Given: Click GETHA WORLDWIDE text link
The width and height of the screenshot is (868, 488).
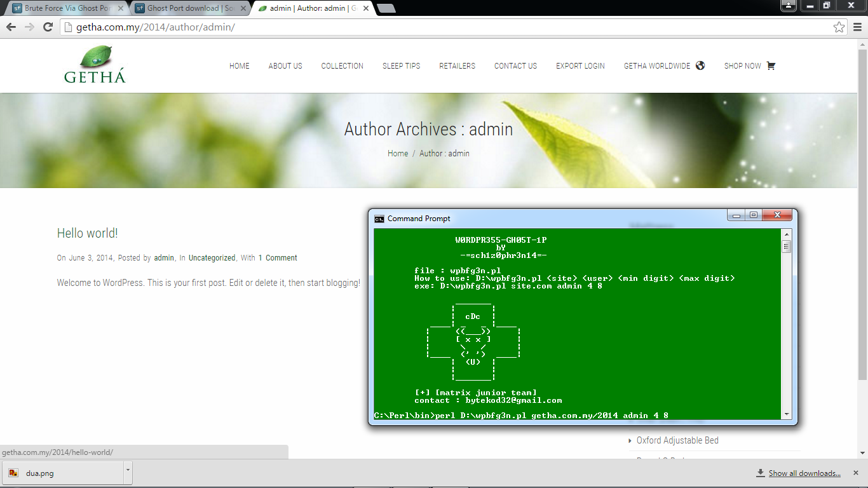Looking at the screenshot, I should click(657, 65).
